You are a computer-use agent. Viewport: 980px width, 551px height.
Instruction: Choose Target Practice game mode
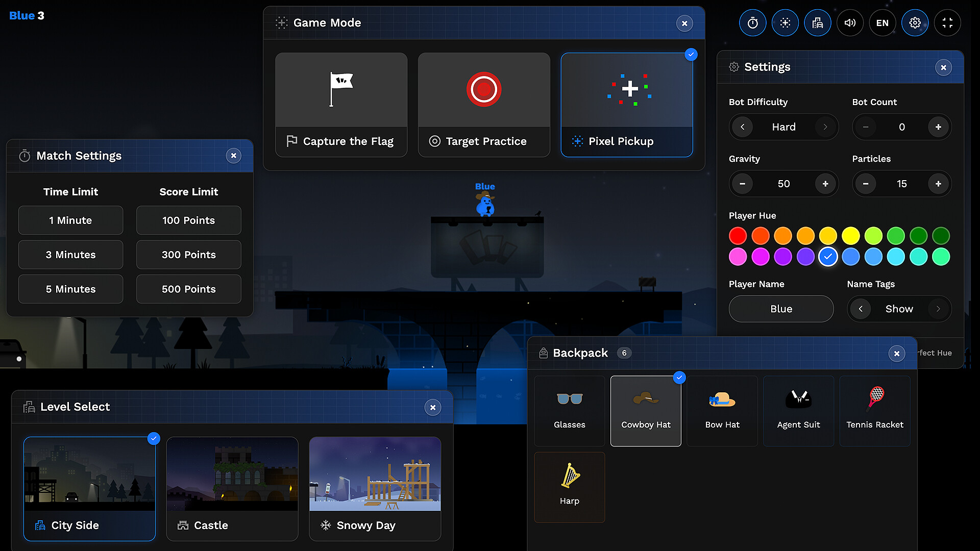point(483,105)
